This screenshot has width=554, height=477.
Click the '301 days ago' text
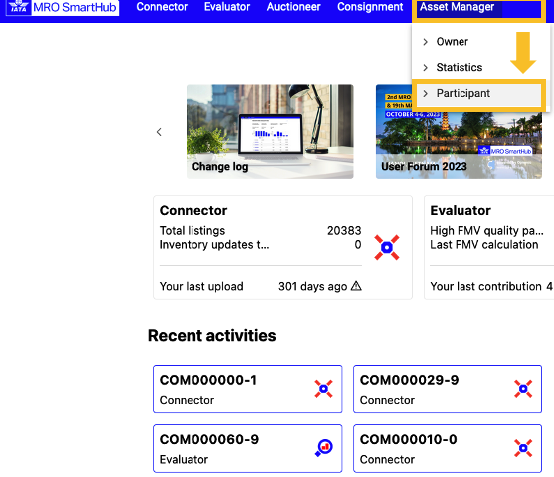[x=313, y=286]
